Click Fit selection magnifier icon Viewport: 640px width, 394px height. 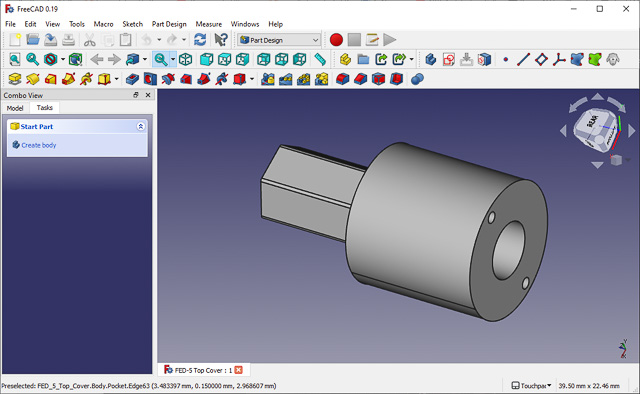pos(32,60)
